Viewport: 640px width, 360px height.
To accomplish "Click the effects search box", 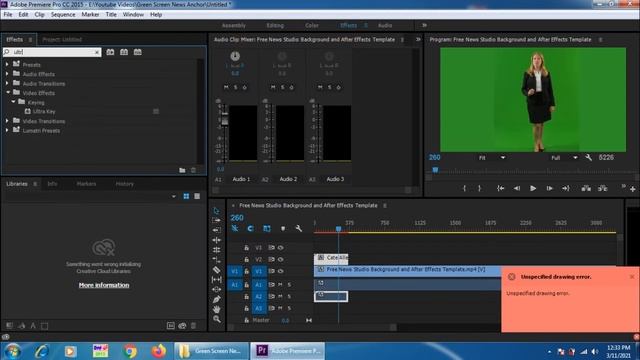I will [52, 52].
